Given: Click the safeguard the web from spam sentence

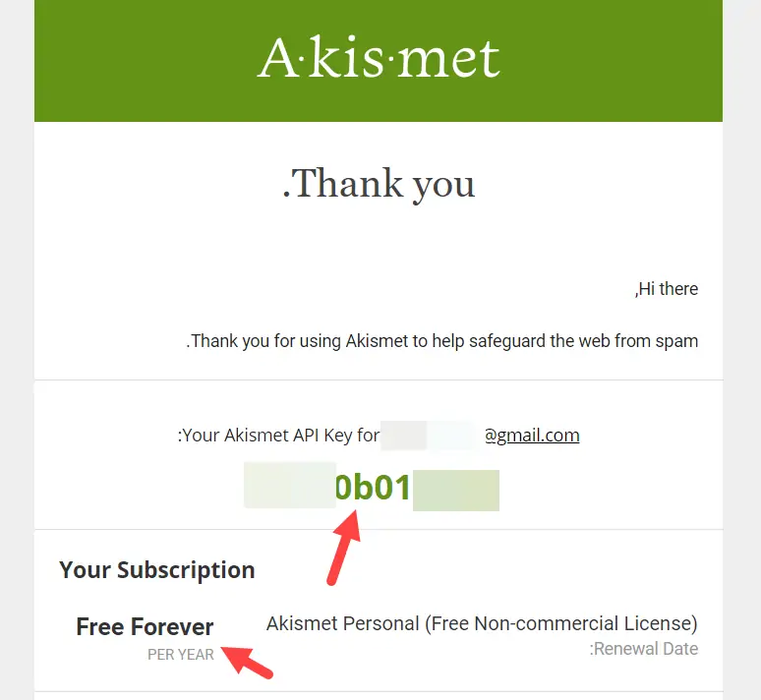Looking at the screenshot, I should [442, 342].
